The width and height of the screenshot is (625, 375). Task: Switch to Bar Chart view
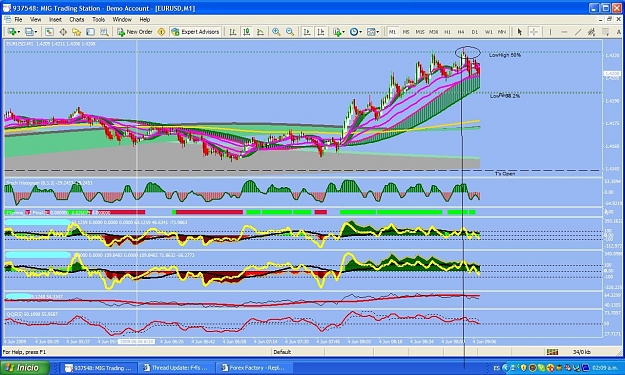[x=233, y=32]
